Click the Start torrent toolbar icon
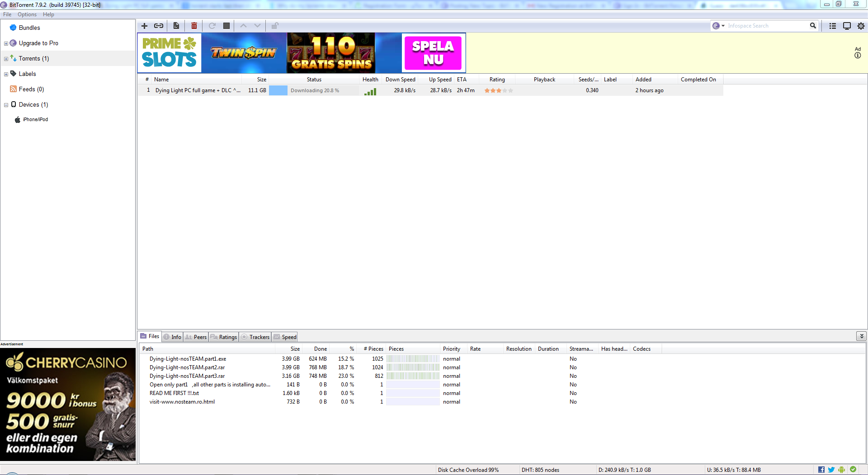Image resolution: width=868 pixels, height=475 pixels. pos(212,26)
